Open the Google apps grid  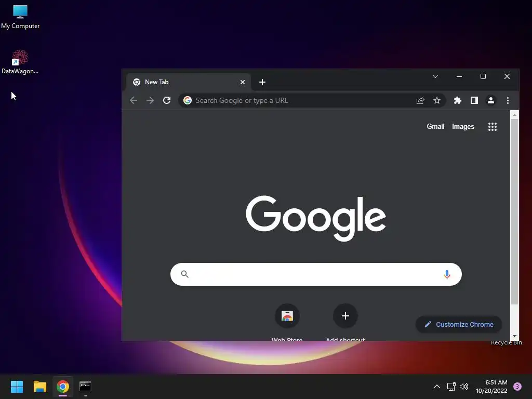pyautogui.click(x=493, y=127)
